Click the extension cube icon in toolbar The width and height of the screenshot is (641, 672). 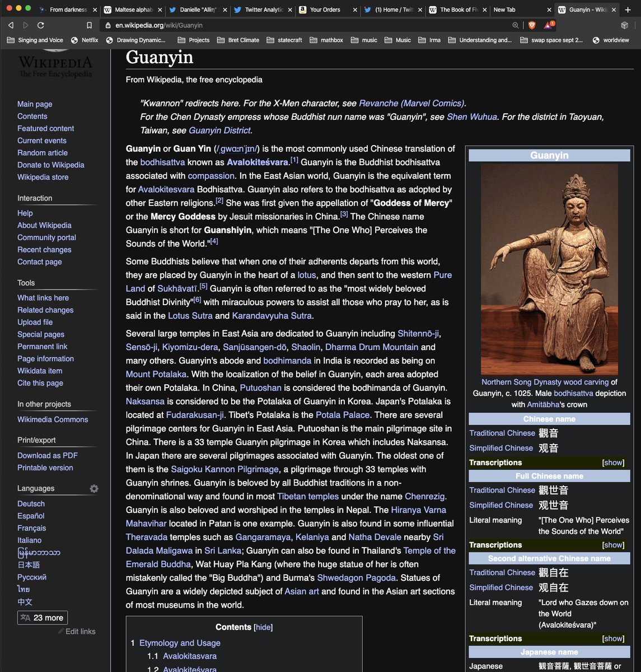[x=625, y=25]
